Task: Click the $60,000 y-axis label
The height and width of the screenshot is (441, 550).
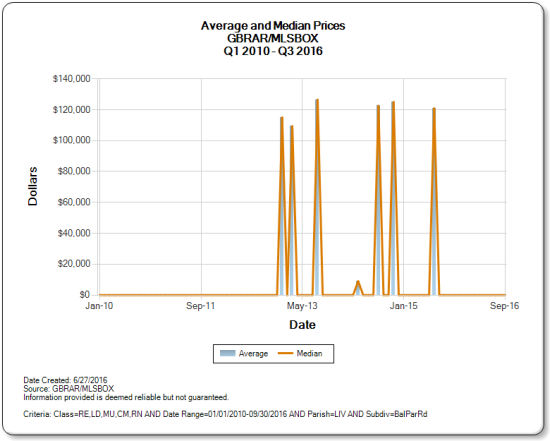Action: pyautogui.click(x=74, y=202)
